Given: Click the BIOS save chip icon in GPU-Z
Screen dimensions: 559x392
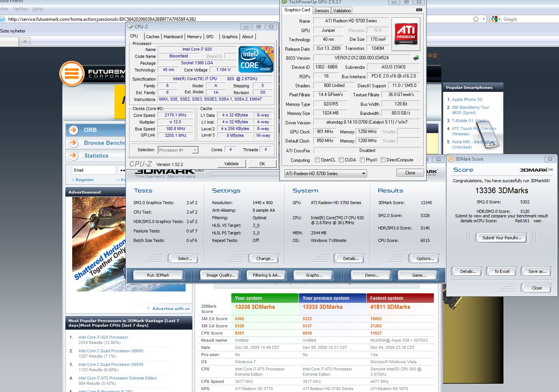Looking at the screenshot, I should [x=416, y=58].
